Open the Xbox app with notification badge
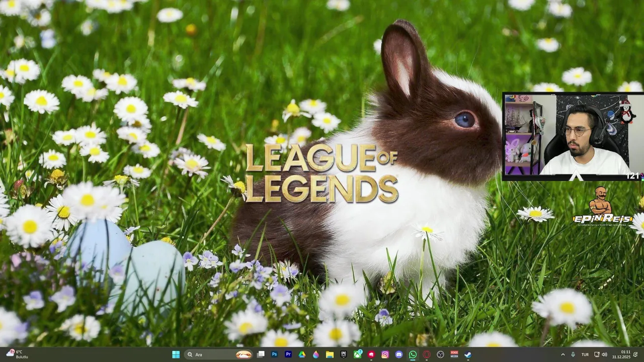 (358, 354)
